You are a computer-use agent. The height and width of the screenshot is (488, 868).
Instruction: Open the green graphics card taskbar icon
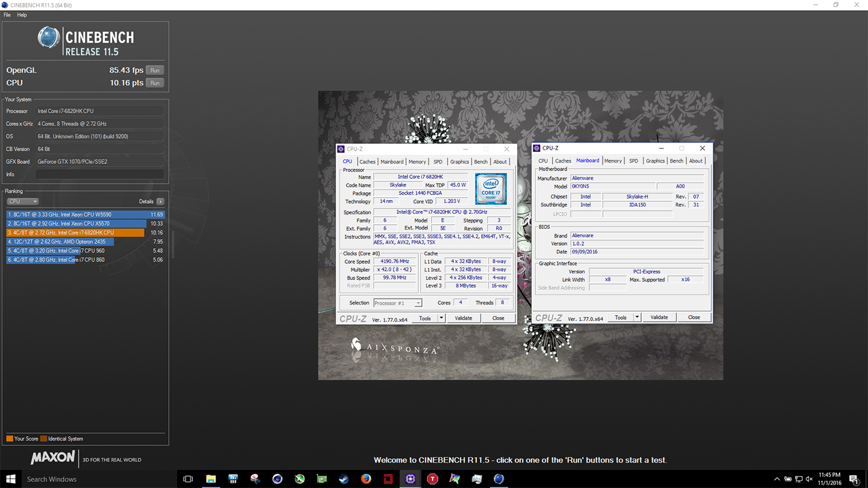coord(322,479)
